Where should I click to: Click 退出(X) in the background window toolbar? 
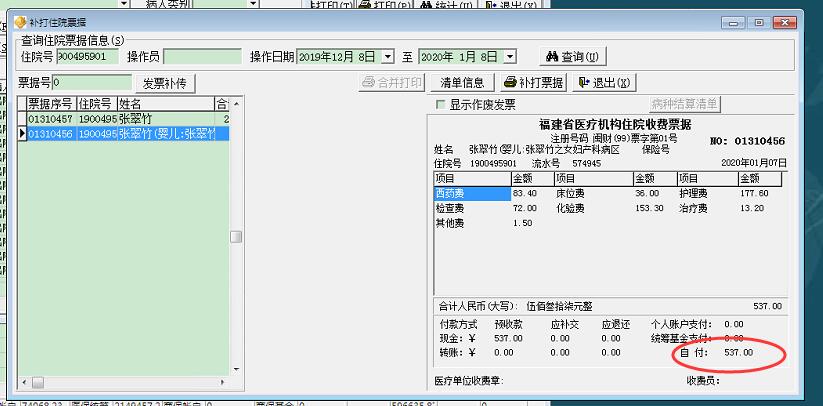(512, 5)
